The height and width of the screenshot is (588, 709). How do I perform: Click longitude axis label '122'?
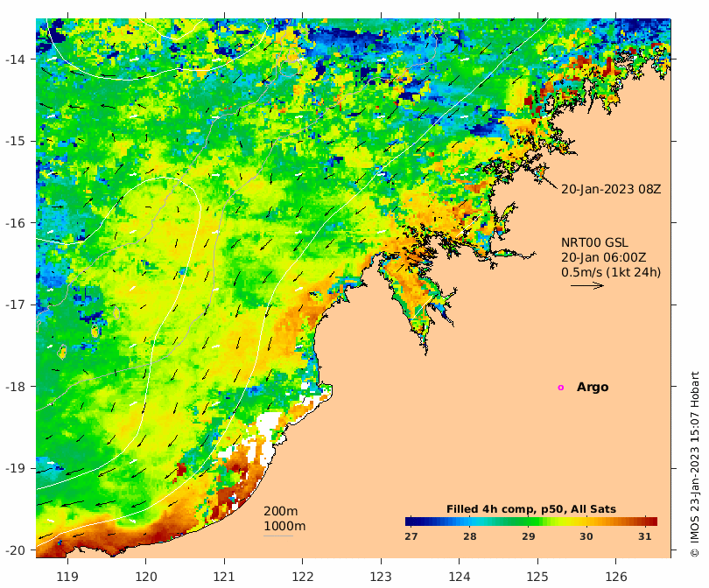(x=303, y=577)
